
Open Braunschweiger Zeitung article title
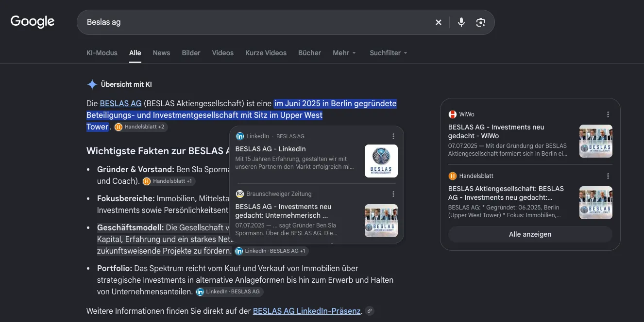283,211
